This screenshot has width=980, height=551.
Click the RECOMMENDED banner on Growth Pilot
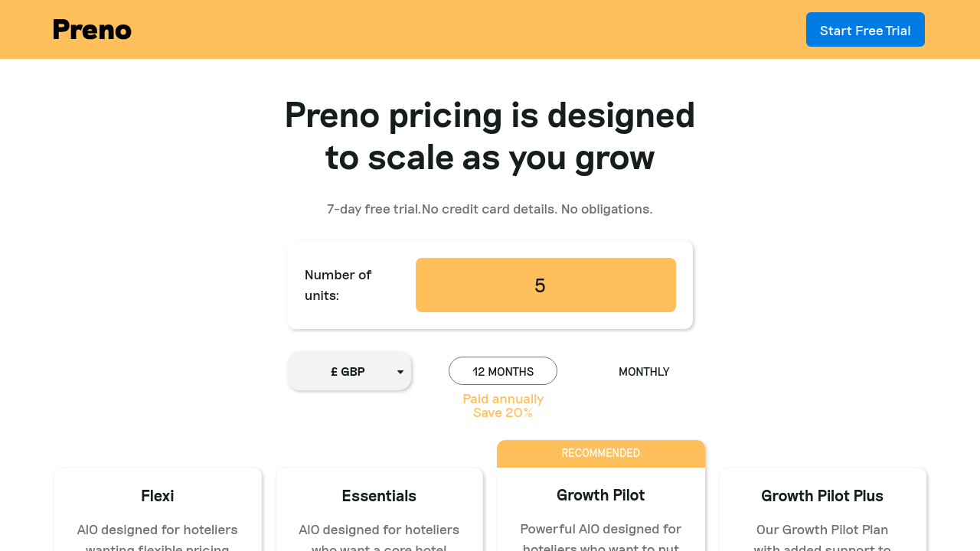coord(600,453)
